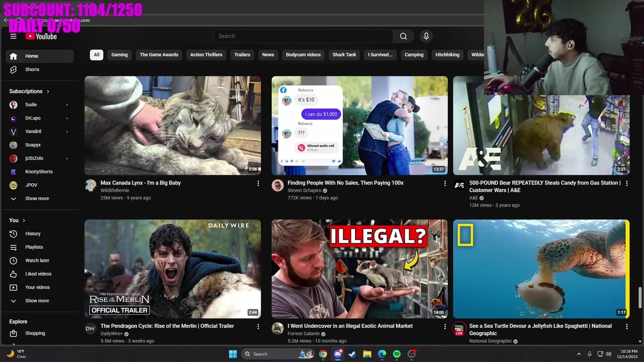The width and height of the screenshot is (644, 362).
Task: Open Shorts from sidebar
Action: point(40,69)
